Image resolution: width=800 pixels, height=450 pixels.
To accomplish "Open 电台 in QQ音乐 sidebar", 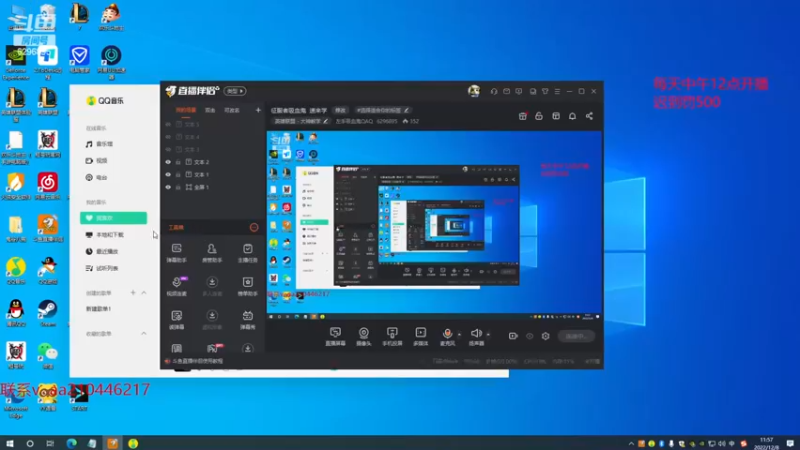I will [96, 178].
